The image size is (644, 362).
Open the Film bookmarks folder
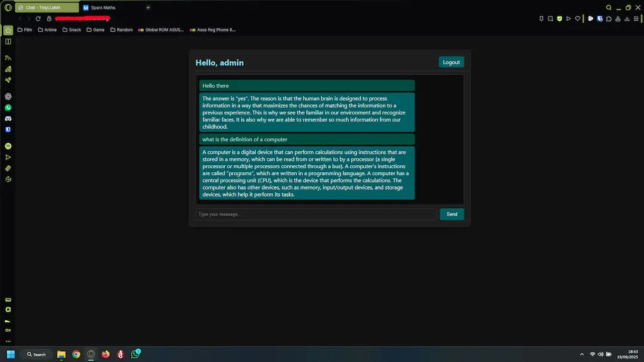(24, 29)
